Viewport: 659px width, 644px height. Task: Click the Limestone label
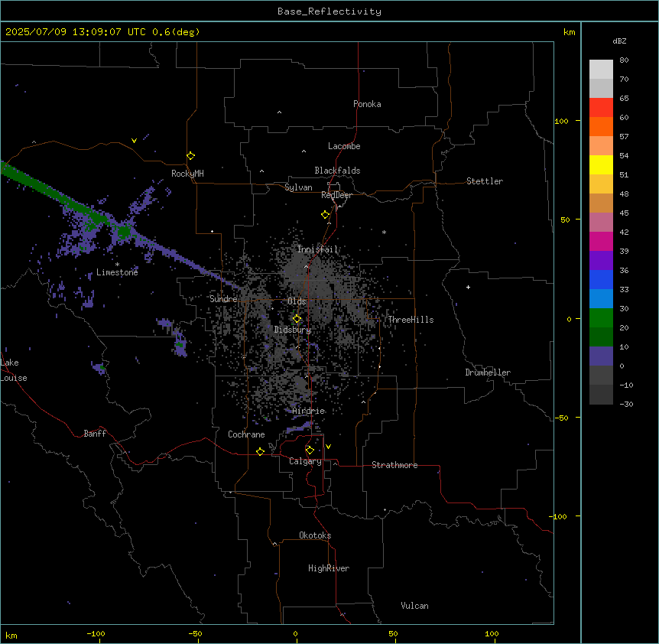(x=117, y=272)
